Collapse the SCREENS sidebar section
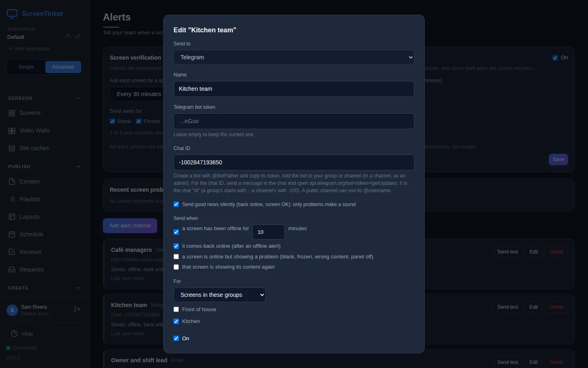This screenshot has width=588, height=368. click(78, 98)
